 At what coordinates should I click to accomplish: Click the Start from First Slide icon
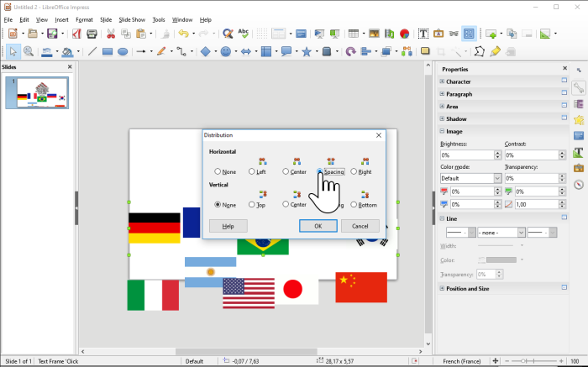(319, 34)
